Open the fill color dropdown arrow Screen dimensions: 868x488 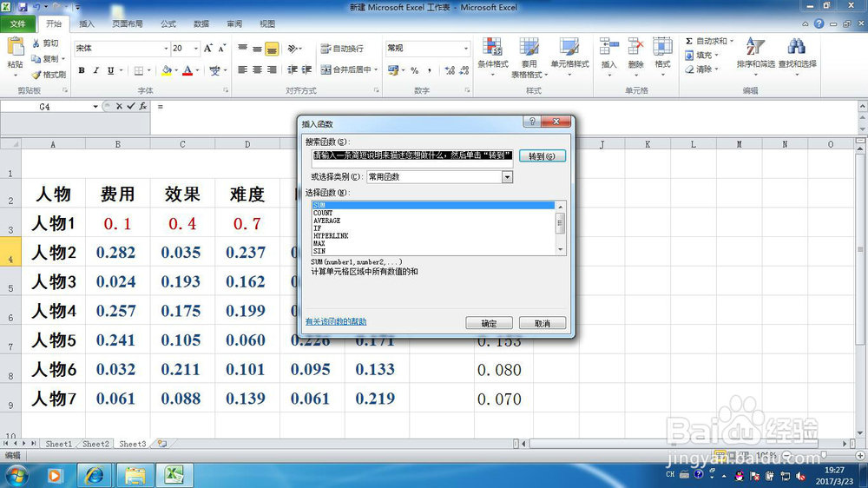pos(176,70)
